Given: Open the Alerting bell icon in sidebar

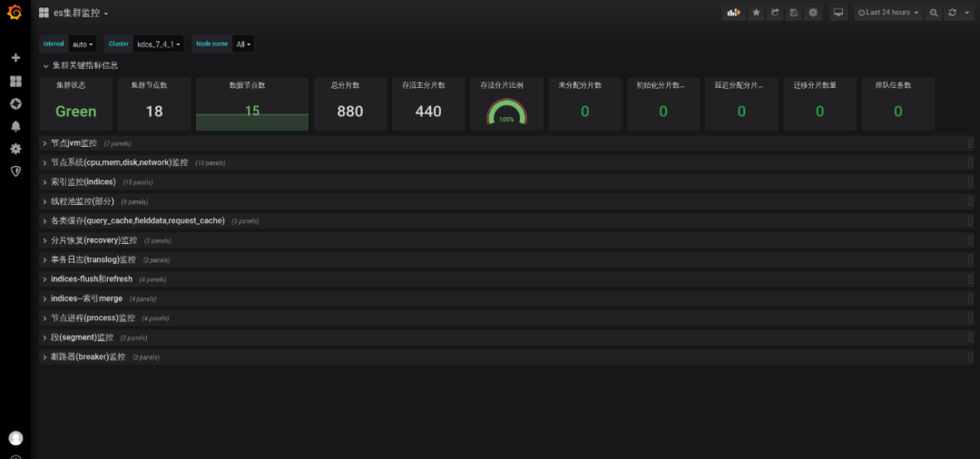Looking at the screenshot, I should point(15,126).
